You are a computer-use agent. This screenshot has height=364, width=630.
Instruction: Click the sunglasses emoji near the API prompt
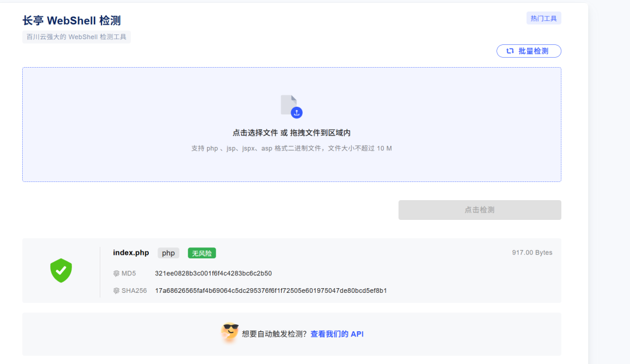(x=230, y=332)
